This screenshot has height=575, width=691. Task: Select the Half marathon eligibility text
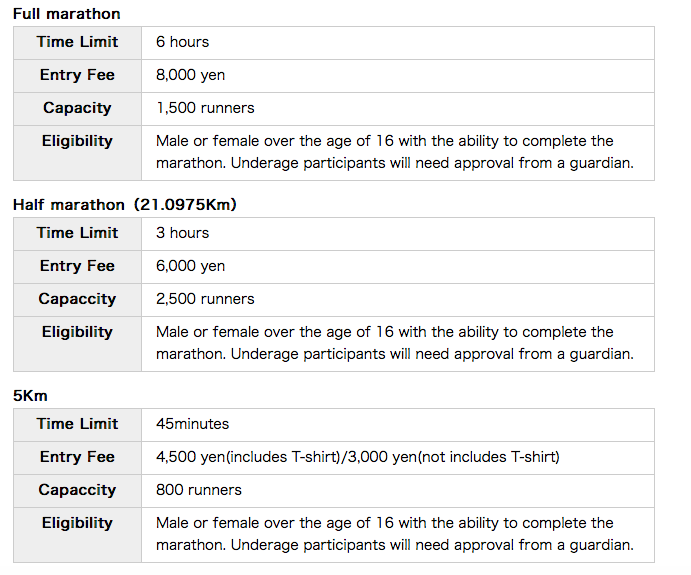tap(394, 343)
